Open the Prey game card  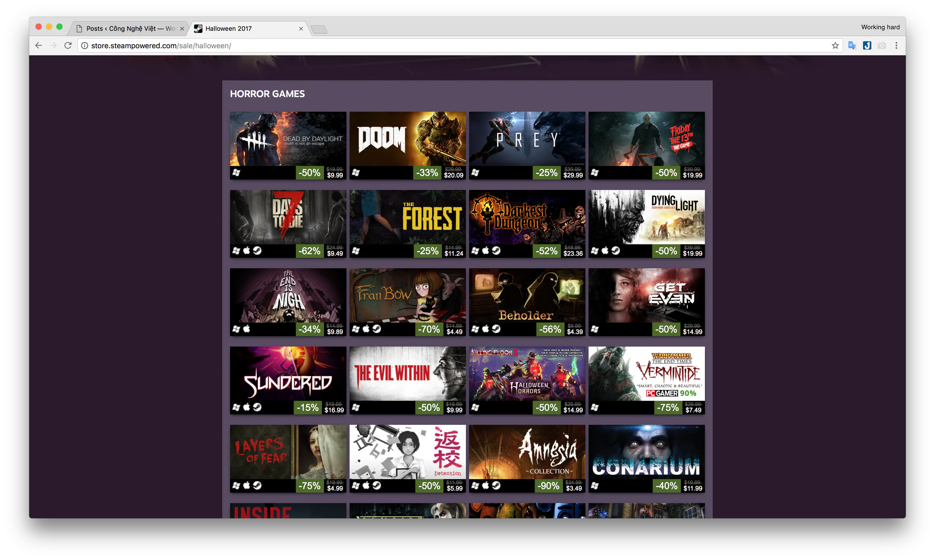[527, 146]
